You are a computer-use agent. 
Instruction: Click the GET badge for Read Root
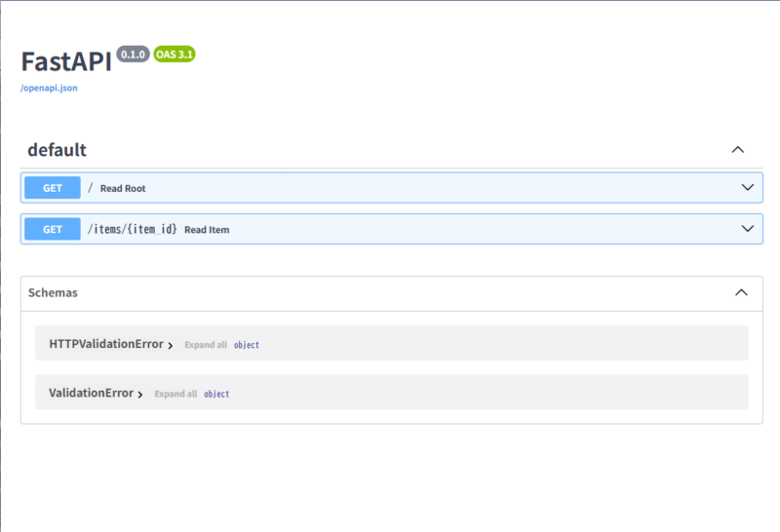[x=53, y=188]
